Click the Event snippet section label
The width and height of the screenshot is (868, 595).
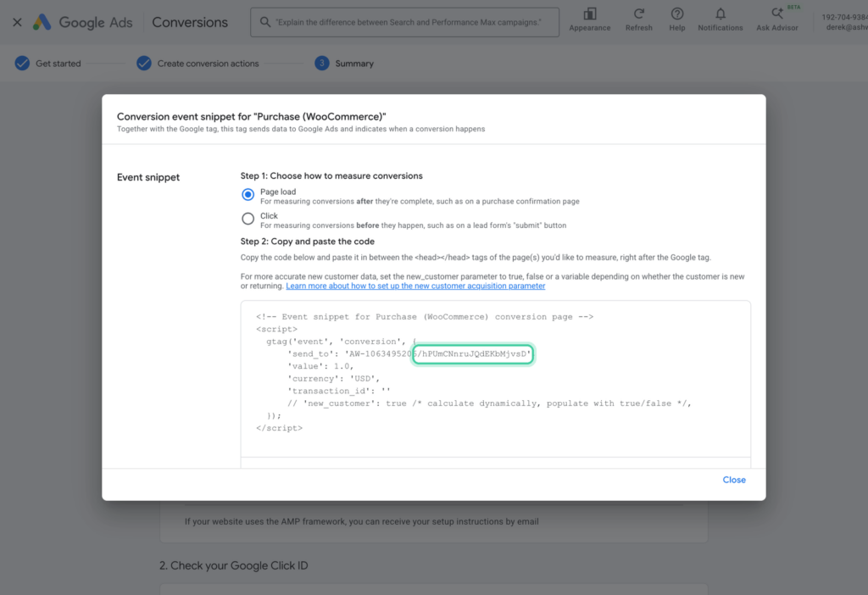pyautogui.click(x=148, y=177)
